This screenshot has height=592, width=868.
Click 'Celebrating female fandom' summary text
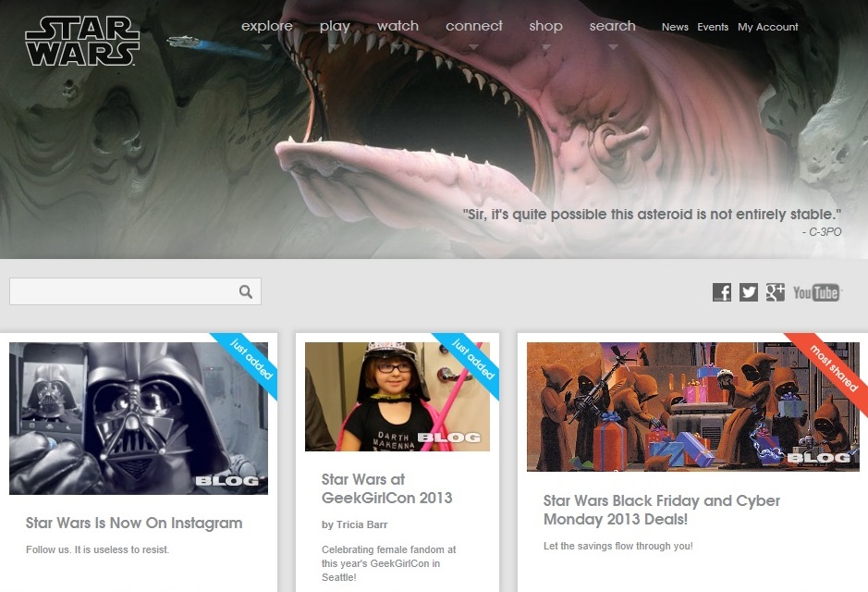click(388, 563)
